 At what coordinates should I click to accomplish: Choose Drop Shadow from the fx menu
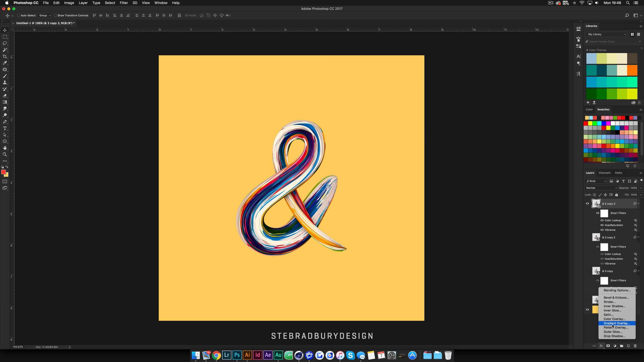[x=614, y=336]
